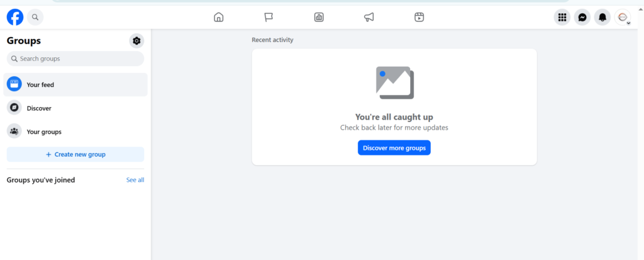Click the Facebook logo
644x260 pixels.
[x=15, y=18]
